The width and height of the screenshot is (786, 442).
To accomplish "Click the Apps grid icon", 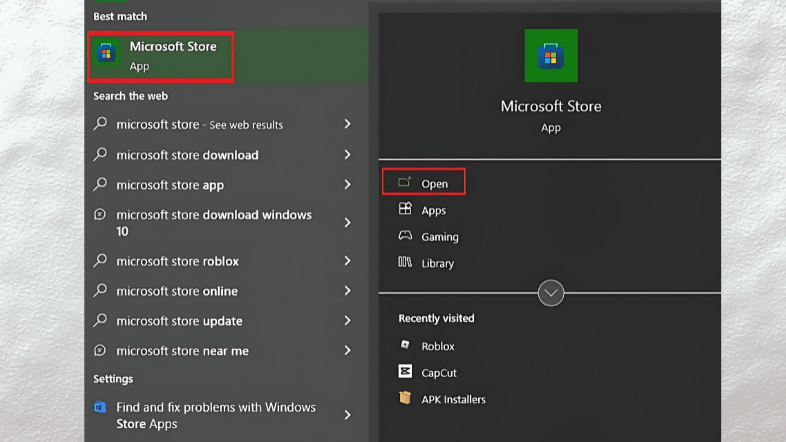I will point(405,210).
